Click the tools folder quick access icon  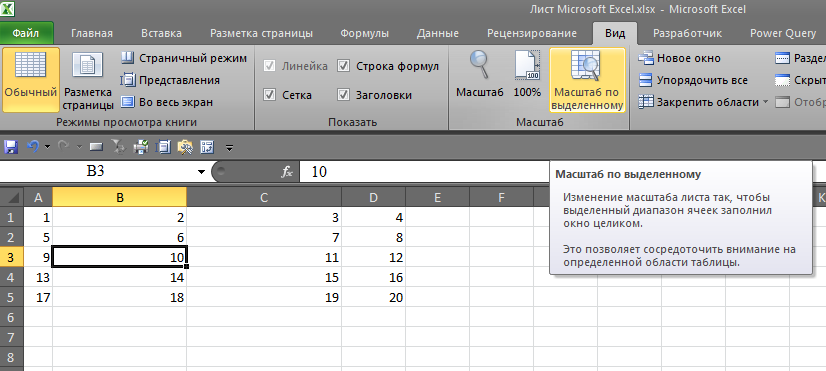[185, 147]
